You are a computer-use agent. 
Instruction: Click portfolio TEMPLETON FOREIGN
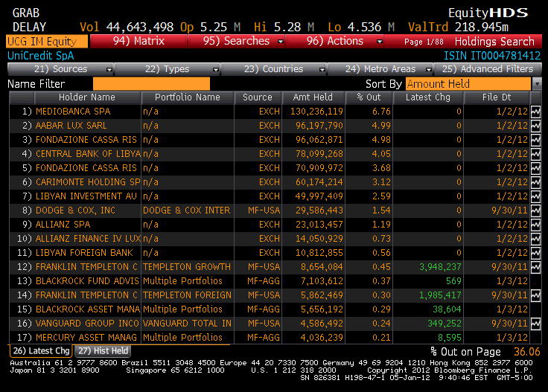(x=188, y=295)
